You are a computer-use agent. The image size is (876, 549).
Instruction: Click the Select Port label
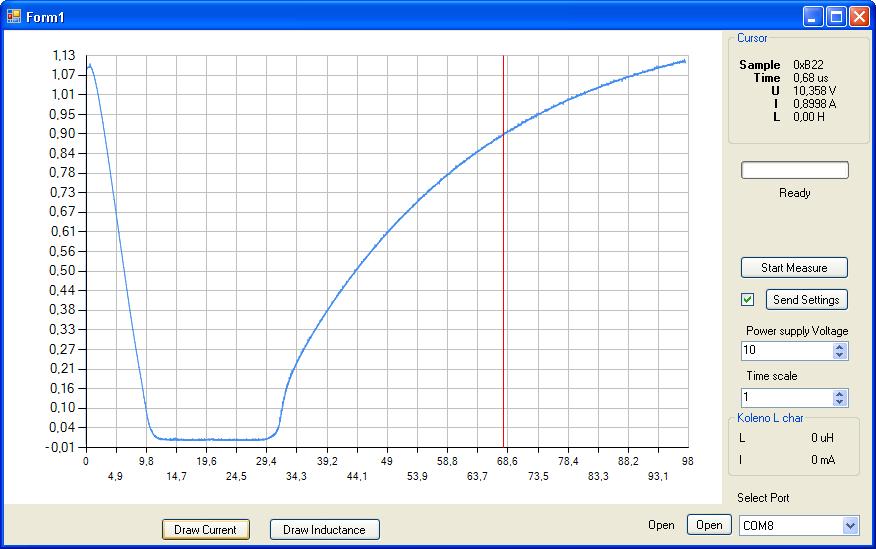(763, 498)
